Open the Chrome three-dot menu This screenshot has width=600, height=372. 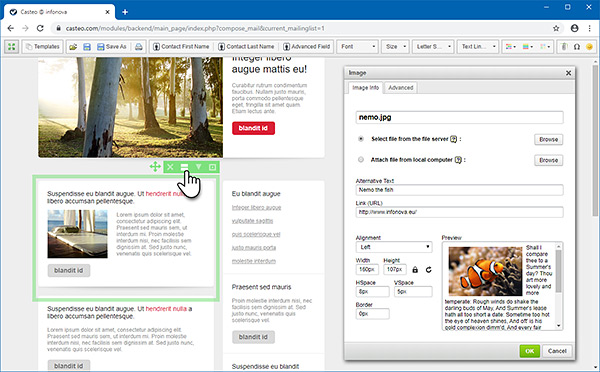tap(589, 28)
